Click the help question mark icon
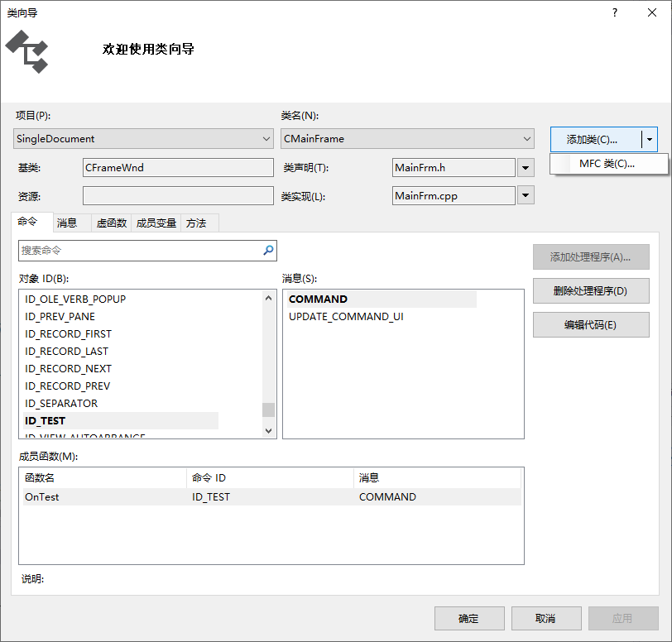Viewport: 672px width, 642px height. coord(614,13)
